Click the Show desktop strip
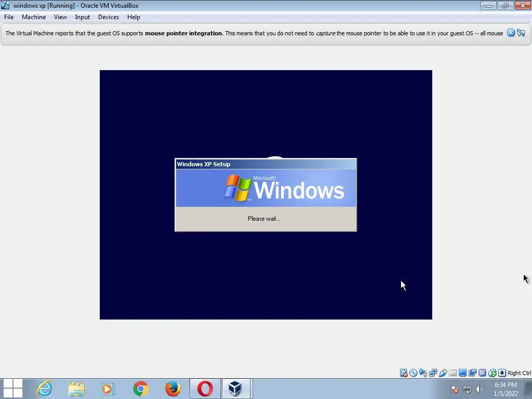This screenshot has width=532, height=399. [528, 389]
